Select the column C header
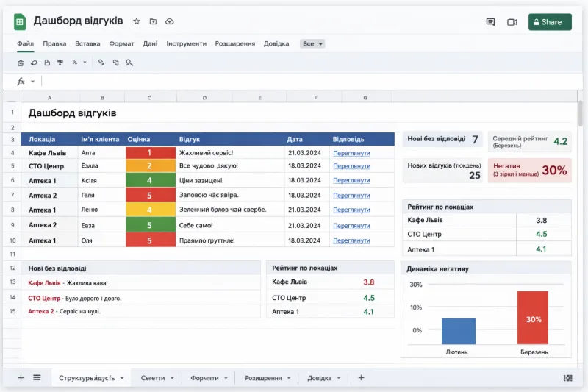The height and width of the screenshot is (392, 588). click(x=150, y=98)
